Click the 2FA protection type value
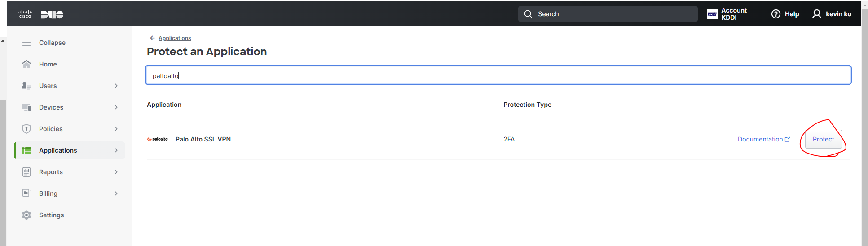Viewport: 868px width, 246px height. click(x=509, y=139)
